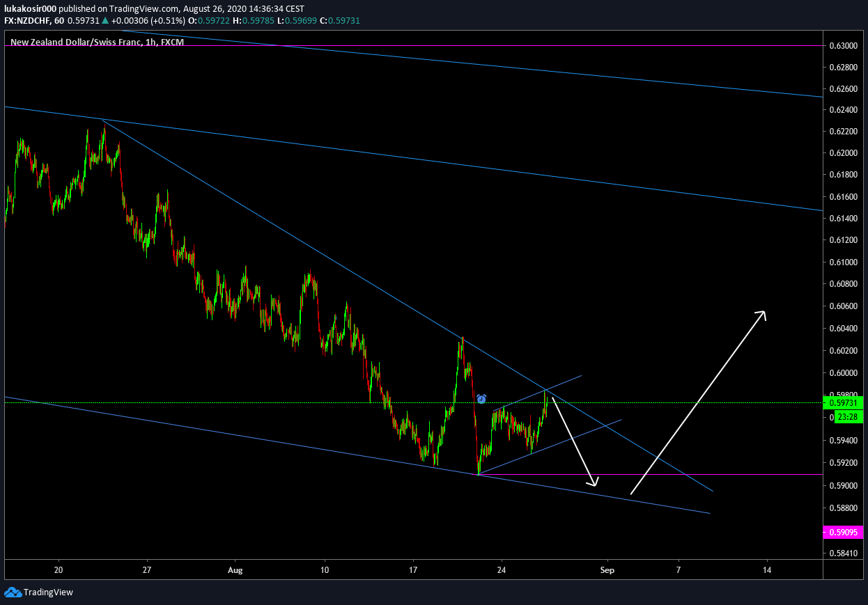Click the 14 date label on time axis

tap(767, 569)
